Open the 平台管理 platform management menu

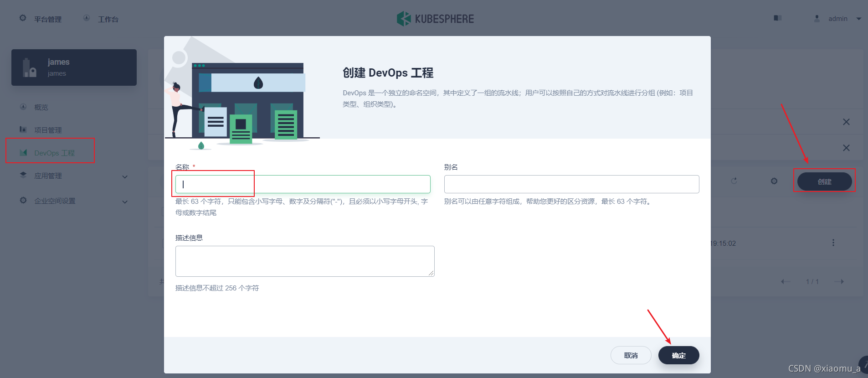(40, 19)
